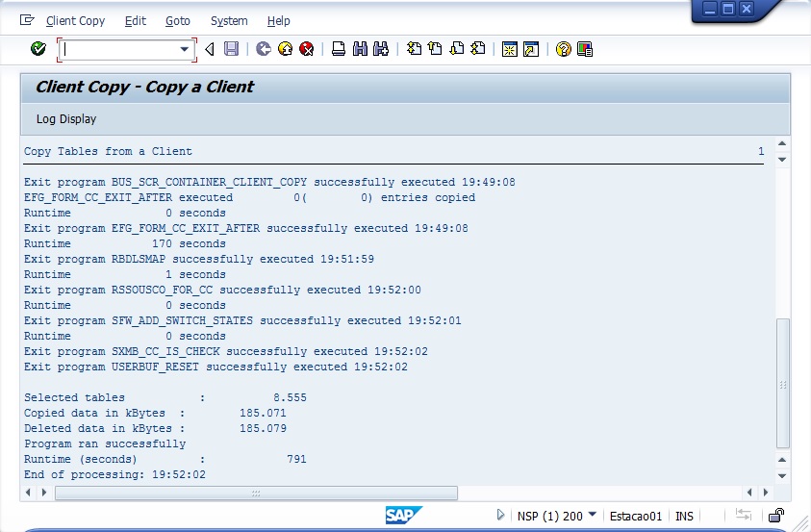Open the Client Copy menu
811x532 pixels.
click(x=75, y=20)
